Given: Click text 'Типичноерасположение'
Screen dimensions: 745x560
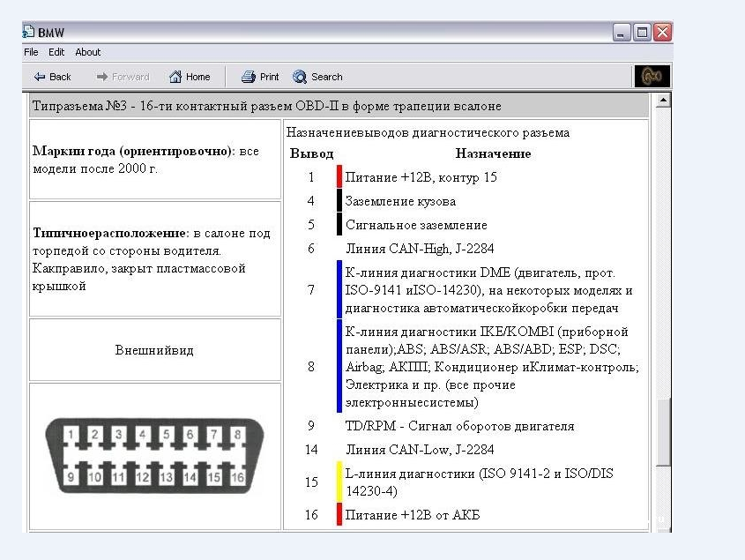Looking at the screenshot, I should point(109,234).
